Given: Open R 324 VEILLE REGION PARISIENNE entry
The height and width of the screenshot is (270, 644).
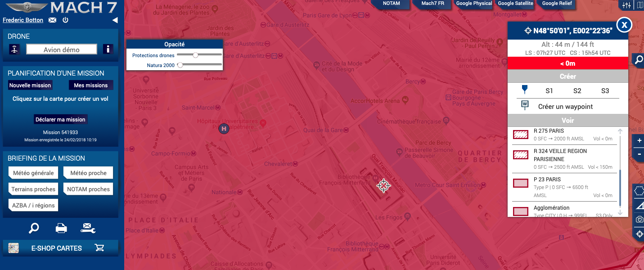Looking at the screenshot, I should point(565,159).
